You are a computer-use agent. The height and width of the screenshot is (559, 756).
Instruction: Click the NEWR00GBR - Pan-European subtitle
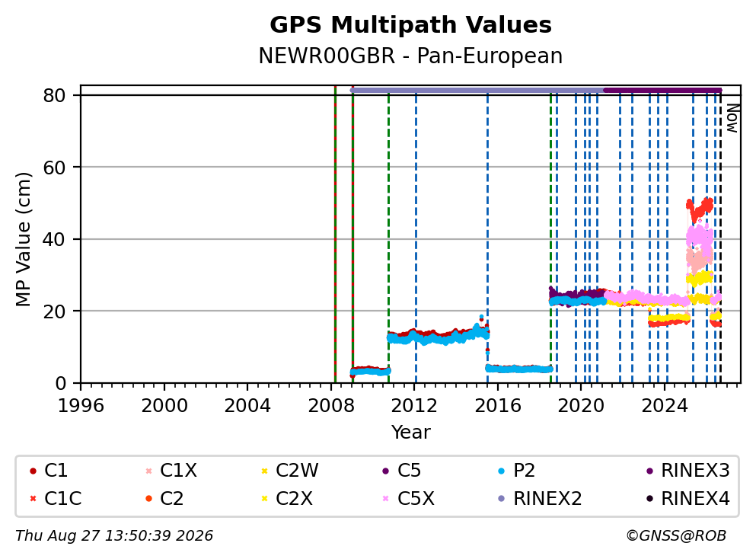pyautogui.click(x=410, y=56)
